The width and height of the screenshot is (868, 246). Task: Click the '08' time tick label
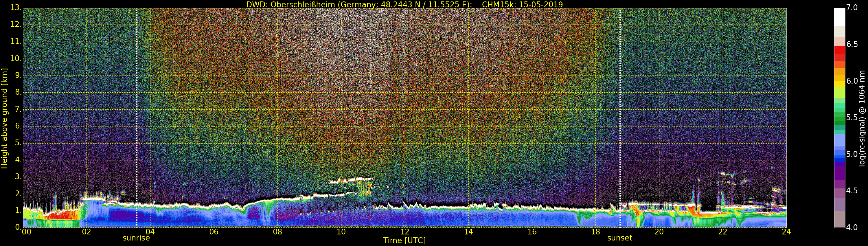click(277, 232)
